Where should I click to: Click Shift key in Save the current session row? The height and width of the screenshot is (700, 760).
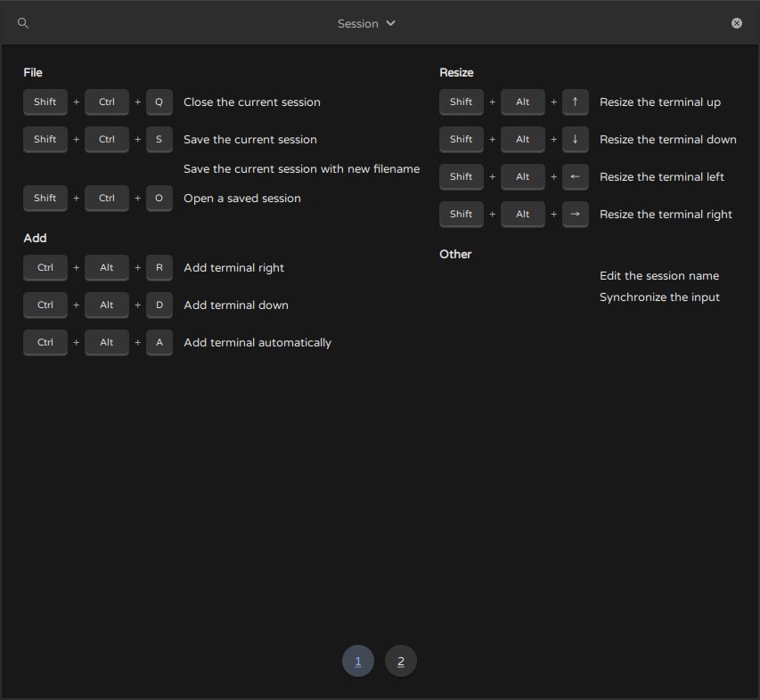click(x=45, y=139)
